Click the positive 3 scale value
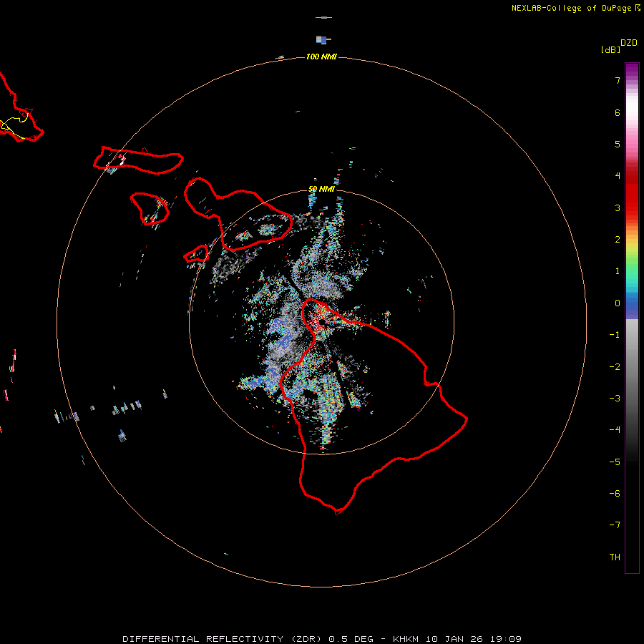Viewport: 644px width, 644px height. [x=618, y=208]
